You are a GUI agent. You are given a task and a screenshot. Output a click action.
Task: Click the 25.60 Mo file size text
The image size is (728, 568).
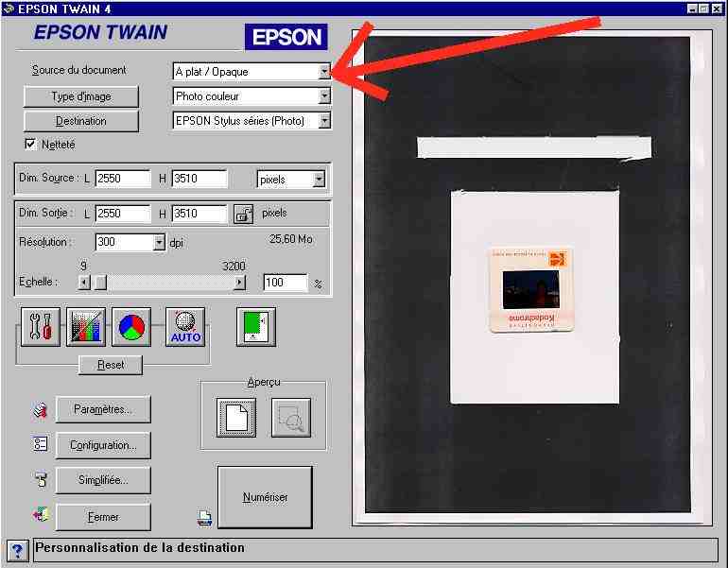(291, 239)
